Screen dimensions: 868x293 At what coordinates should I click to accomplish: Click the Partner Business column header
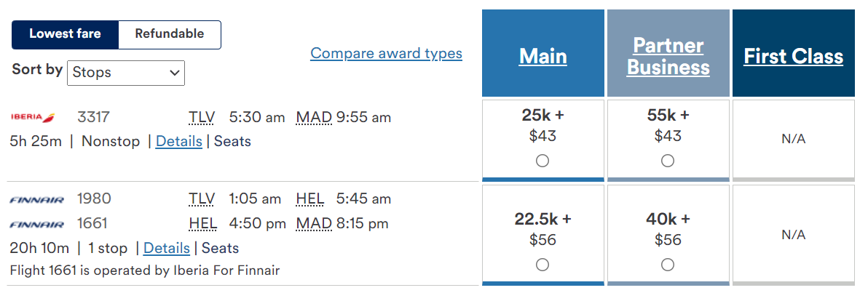pyautogui.click(x=668, y=57)
